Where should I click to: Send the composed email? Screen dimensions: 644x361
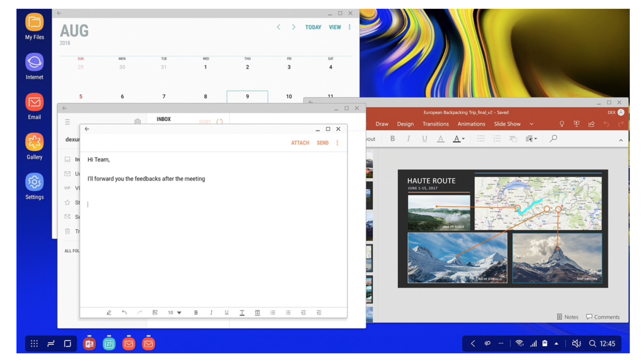pos(322,143)
